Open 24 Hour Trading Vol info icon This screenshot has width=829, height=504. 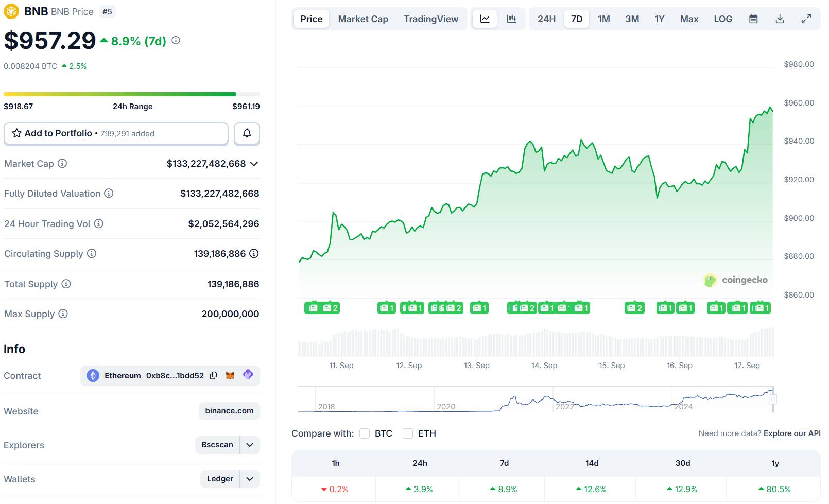pos(99,223)
